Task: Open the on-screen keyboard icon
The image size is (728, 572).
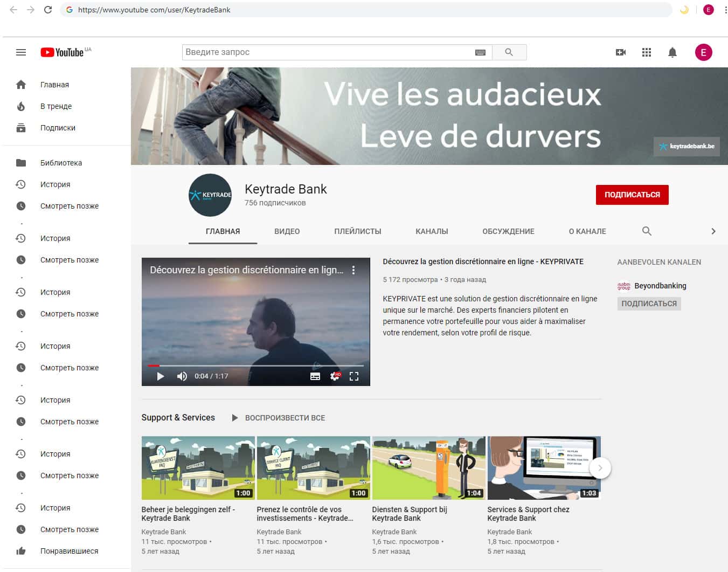Action: click(480, 52)
